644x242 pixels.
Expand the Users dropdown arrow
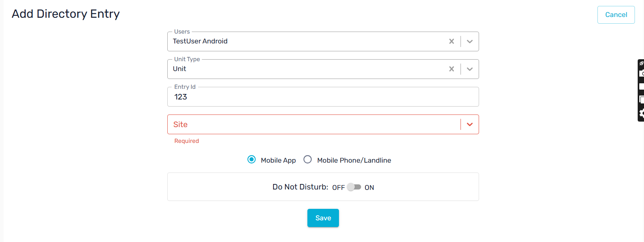point(470,41)
